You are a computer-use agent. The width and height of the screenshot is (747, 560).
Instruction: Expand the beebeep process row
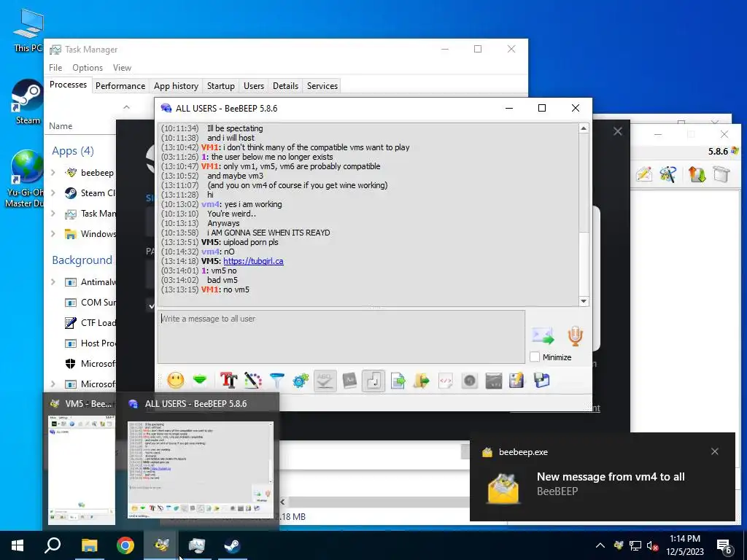click(53, 172)
